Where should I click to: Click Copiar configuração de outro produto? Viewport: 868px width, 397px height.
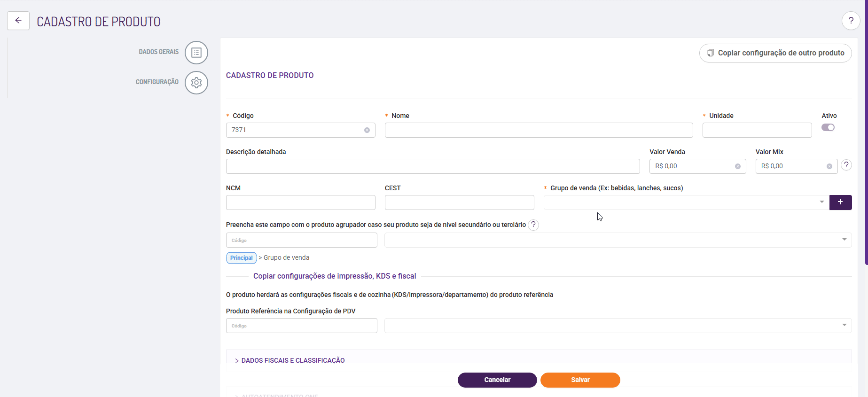coord(775,53)
